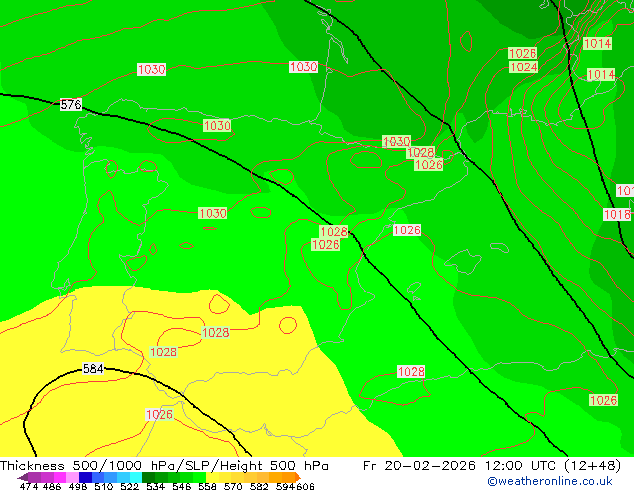Viewport: 634px width, 490px height.
Task: Pick the dark blue legend swatch near 498
Action: (x=85, y=477)
